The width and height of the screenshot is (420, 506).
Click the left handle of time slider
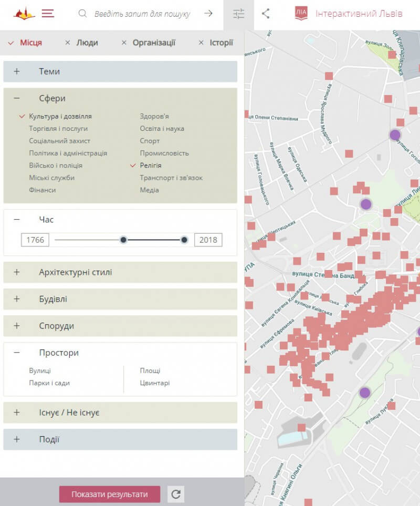coord(123,240)
